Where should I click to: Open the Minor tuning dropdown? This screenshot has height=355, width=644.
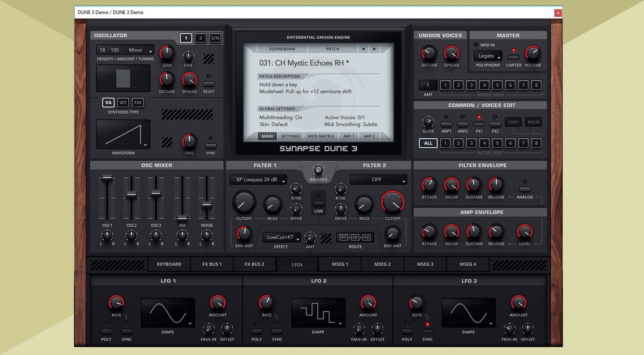(x=138, y=50)
